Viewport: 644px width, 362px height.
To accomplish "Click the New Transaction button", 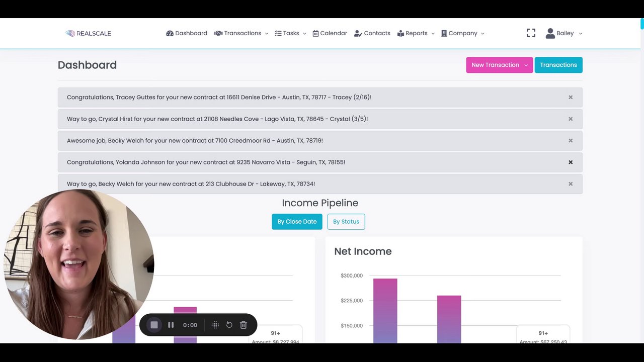I will pyautogui.click(x=499, y=65).
